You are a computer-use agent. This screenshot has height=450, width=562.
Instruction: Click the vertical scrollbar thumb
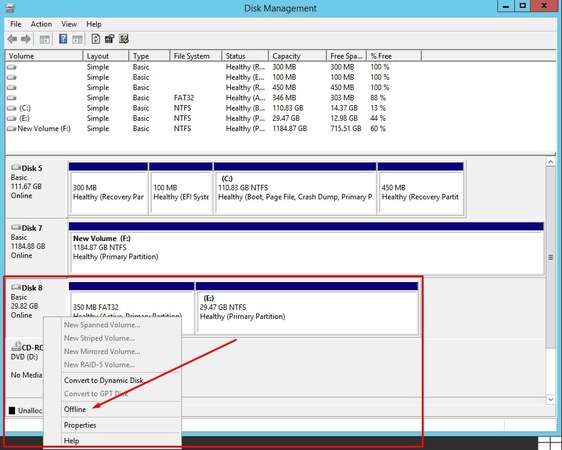pos(551,257)
